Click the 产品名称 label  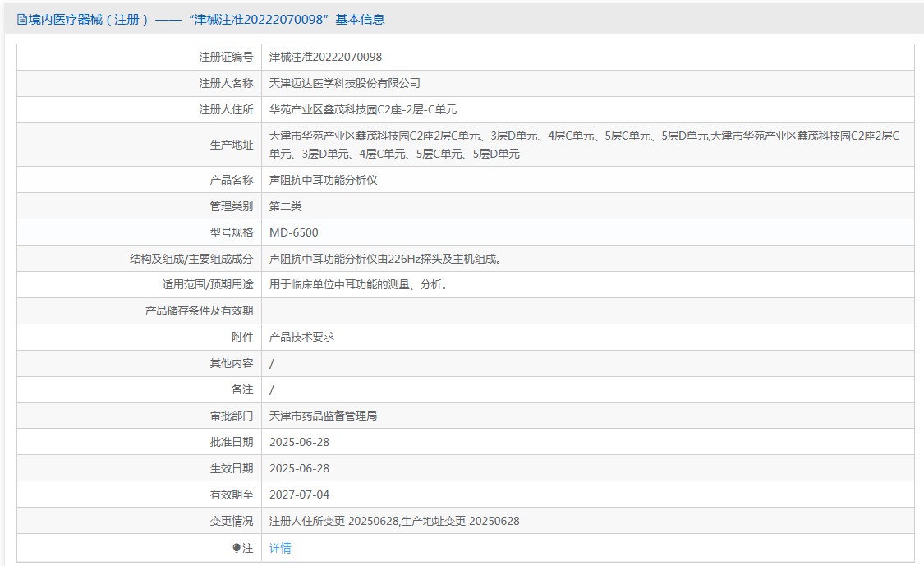point(232,180)
